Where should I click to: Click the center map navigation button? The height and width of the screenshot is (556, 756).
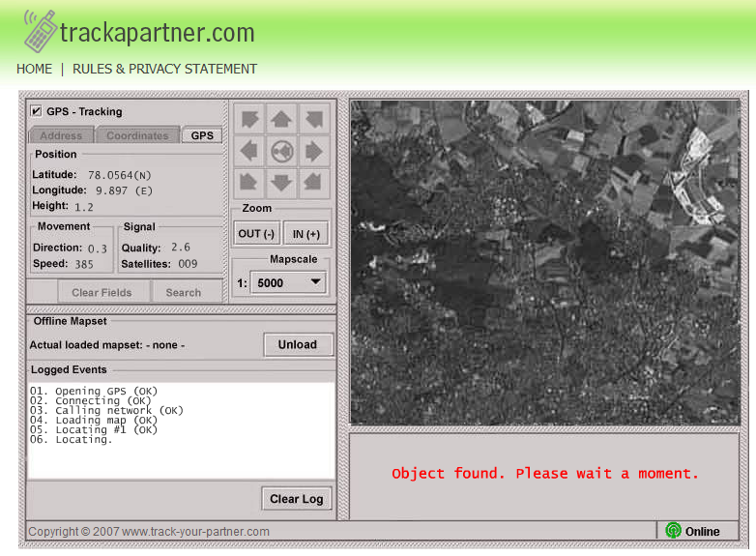coord(281,152)
